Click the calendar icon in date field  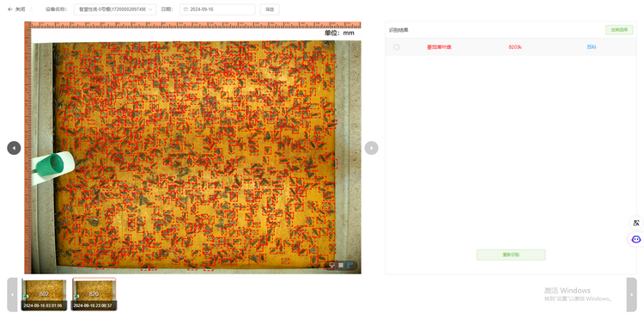click(185, 9)
